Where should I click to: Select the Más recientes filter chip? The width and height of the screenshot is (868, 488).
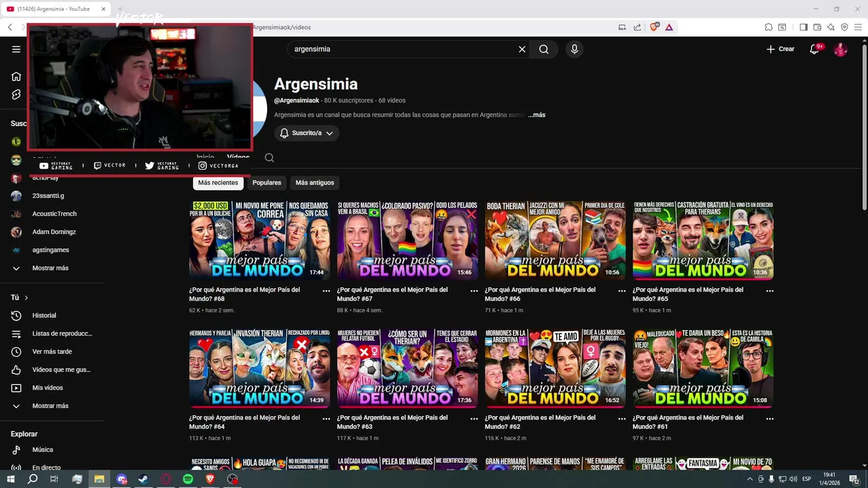coord(218,183)
